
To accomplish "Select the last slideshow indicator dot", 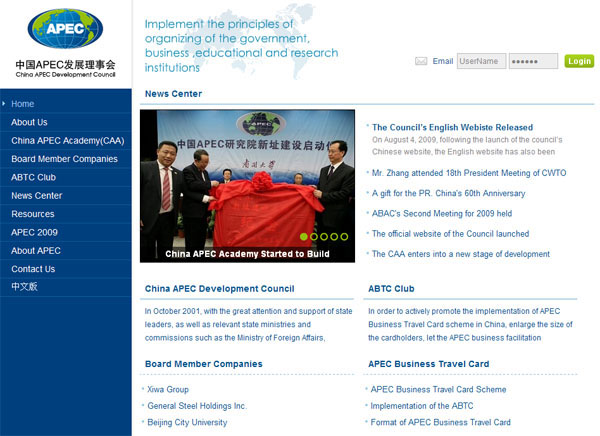I will [x=346, y=237].
